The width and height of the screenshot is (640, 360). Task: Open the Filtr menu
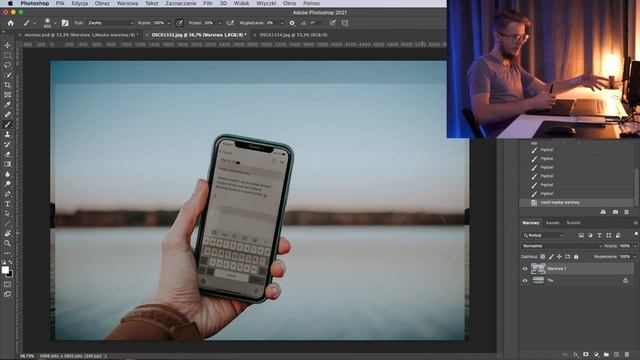208,3
